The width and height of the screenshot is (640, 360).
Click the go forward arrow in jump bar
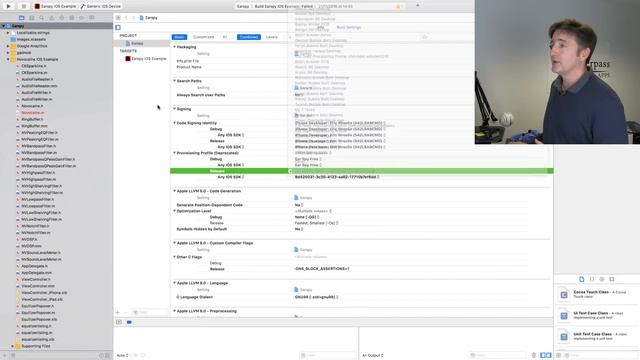[133, 18]
